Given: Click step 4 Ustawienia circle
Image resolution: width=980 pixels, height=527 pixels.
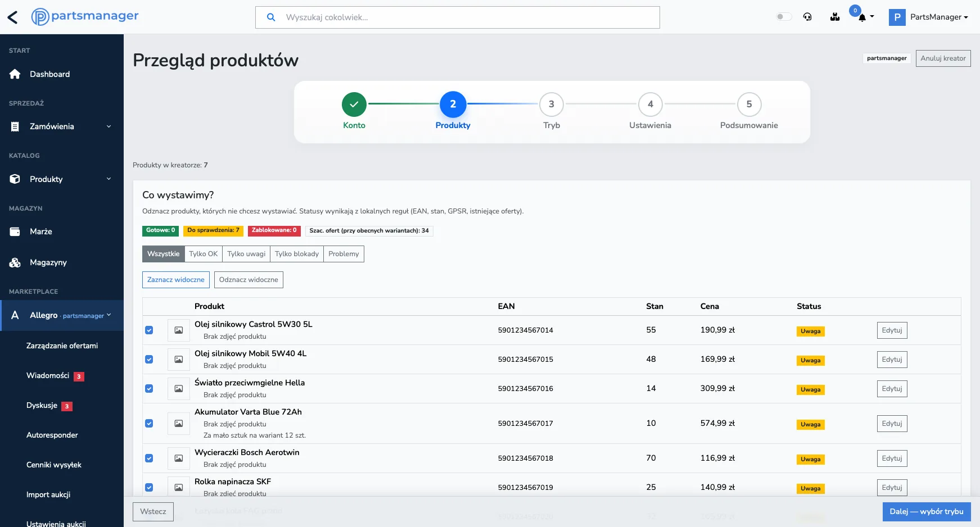Looking at the screenshot, I should point(651,104).
